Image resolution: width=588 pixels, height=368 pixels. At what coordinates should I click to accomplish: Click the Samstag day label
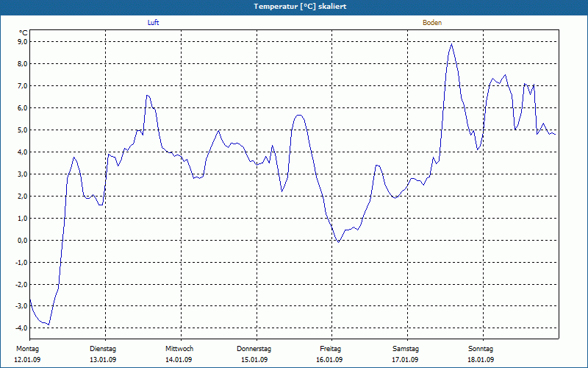click(x=406, y=349)
